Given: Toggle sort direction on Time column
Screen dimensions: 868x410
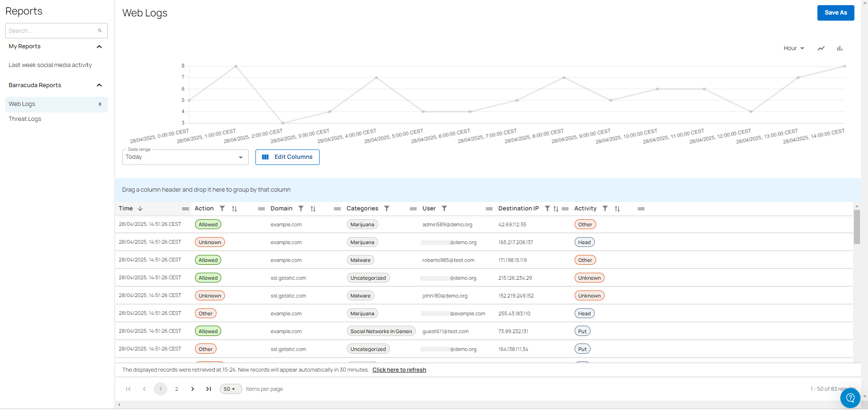Looking at the screenshot, I should [140, 209].
